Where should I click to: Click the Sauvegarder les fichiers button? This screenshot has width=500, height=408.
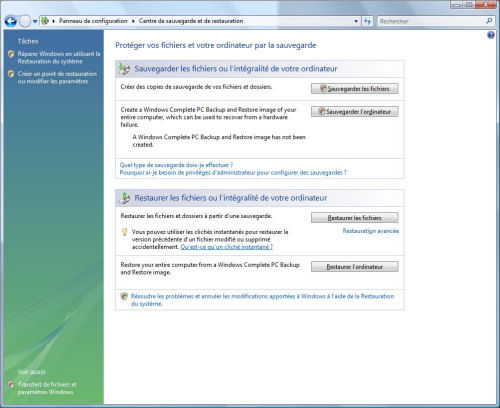pos(355,89)
